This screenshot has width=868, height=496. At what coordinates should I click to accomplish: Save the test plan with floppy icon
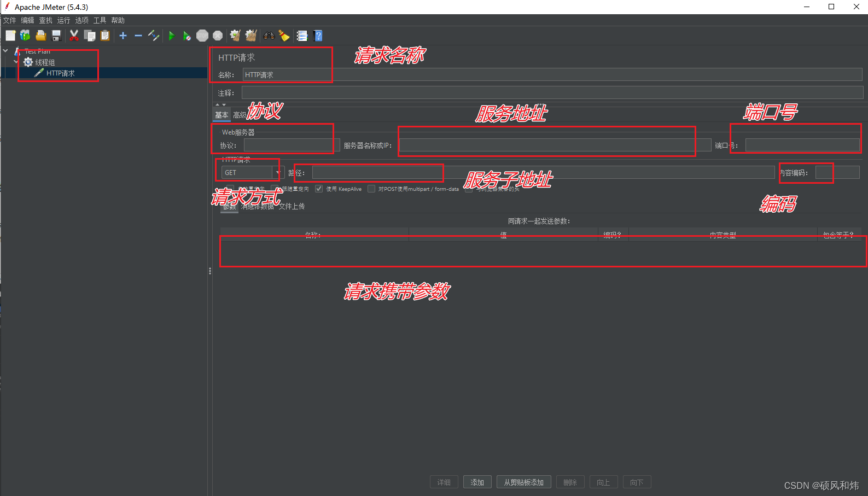point(56,36)
